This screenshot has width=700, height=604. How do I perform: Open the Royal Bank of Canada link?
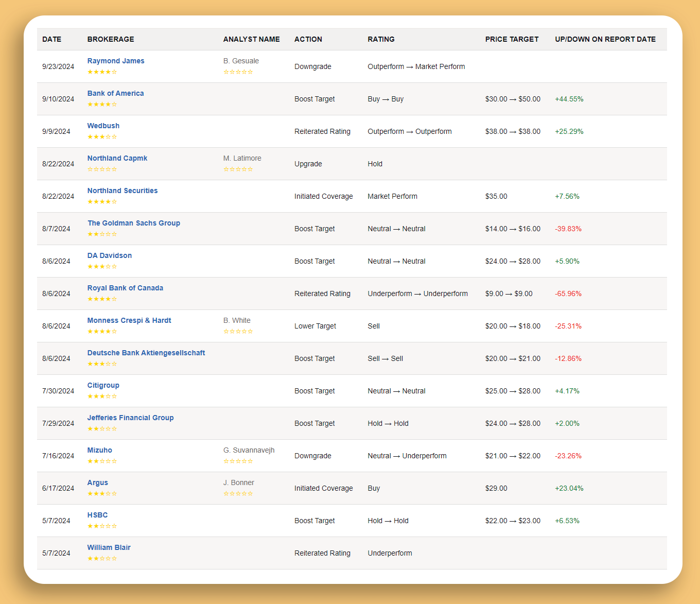point(125,288)
